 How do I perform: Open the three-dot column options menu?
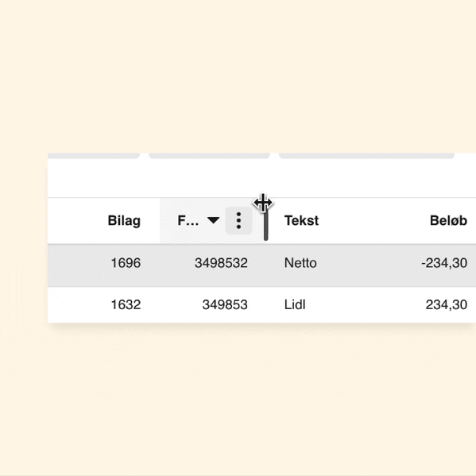click(x=238, y=221)
